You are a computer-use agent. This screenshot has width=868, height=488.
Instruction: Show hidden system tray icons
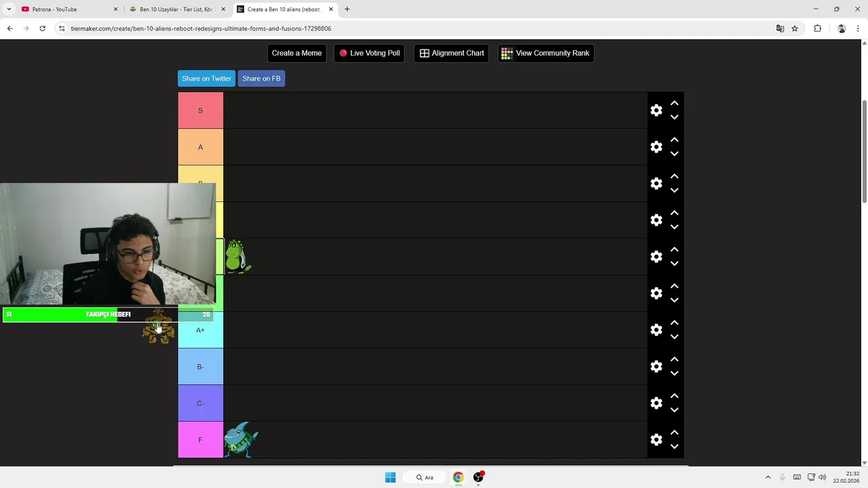tap(768, 477)
